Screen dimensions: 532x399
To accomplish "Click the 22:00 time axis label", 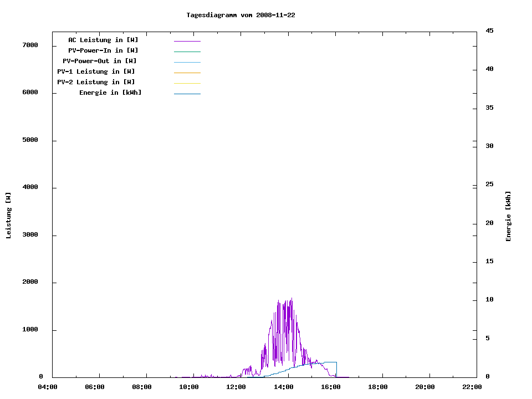I will pyautogui.click(x=472, y=387).
